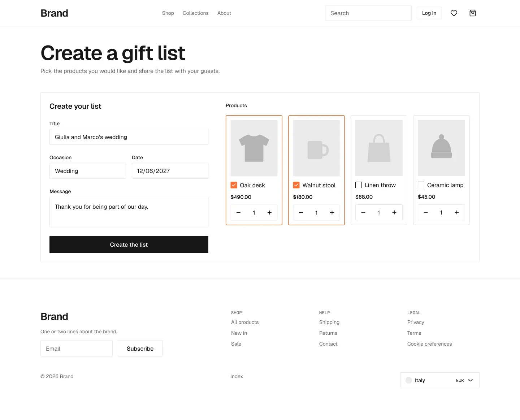Click the Subscribe button
The width and height of the screenshot is (520, 420).
(x=140, y=348)
